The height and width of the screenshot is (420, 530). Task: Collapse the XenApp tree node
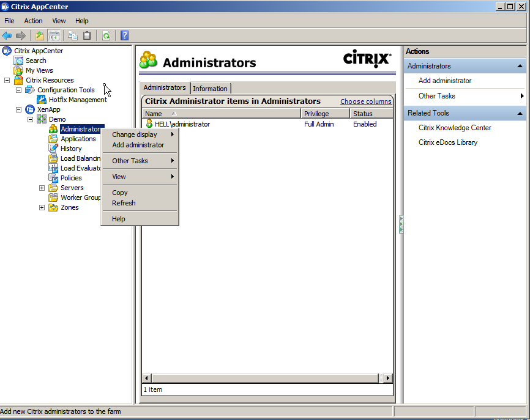click(18, 109)
